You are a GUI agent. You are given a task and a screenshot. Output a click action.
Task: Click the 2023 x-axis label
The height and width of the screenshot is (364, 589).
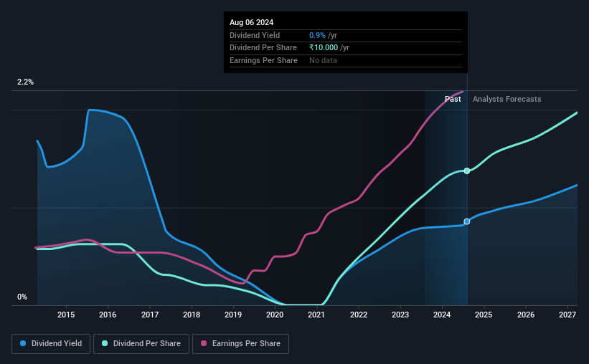coord(400,315)
